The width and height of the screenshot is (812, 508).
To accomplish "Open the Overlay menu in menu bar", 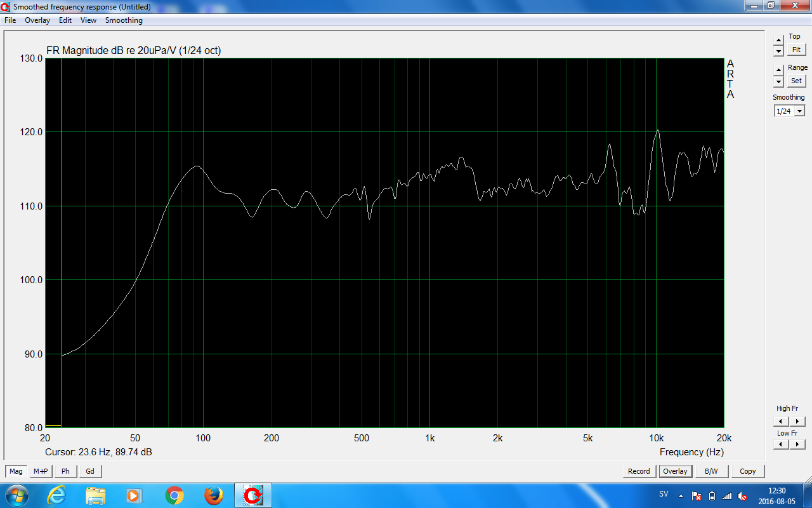I will 37,20.
